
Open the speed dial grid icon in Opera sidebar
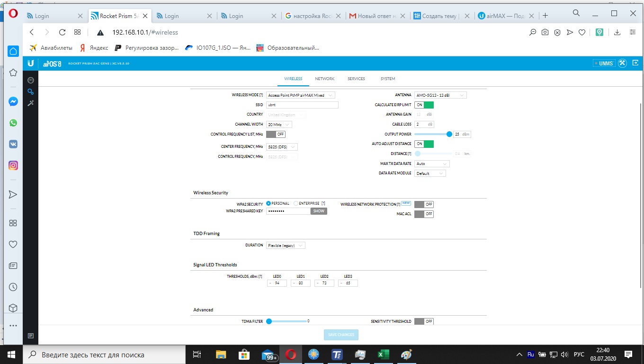click(x=13, y=223)
